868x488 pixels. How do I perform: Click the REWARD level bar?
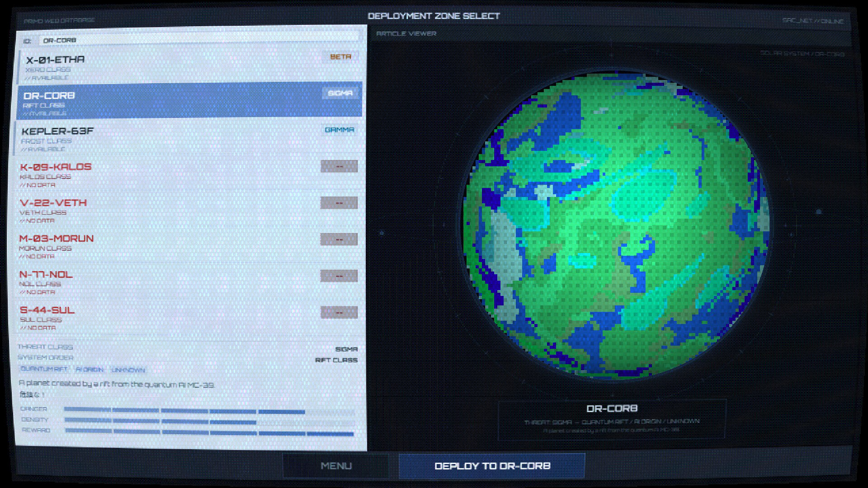click(x=209, y=432)
